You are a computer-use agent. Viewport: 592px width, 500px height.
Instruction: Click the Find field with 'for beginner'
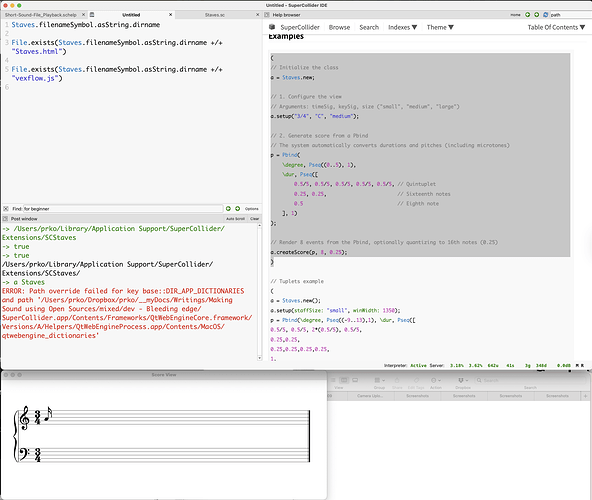(123, 208)
